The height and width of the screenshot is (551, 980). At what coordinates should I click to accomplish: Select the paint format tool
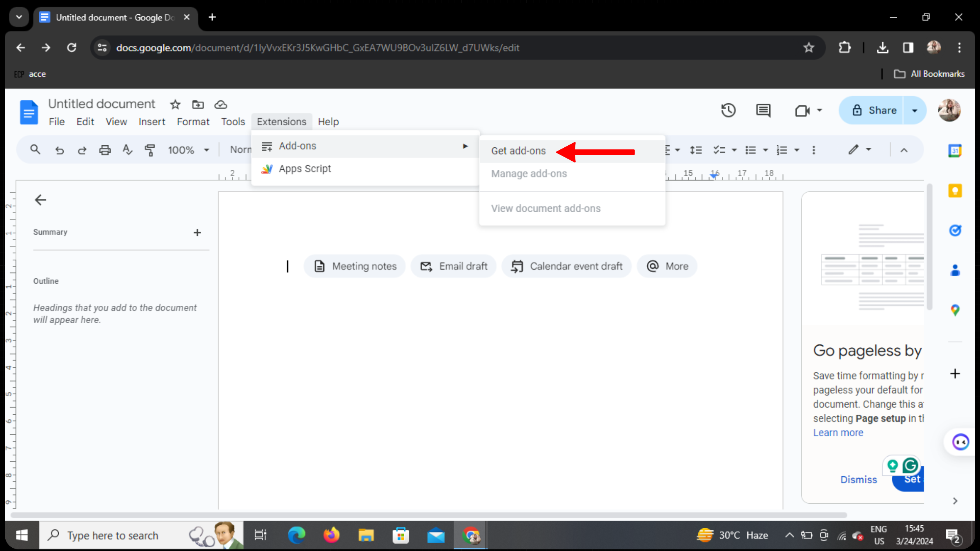coord(150,150)
